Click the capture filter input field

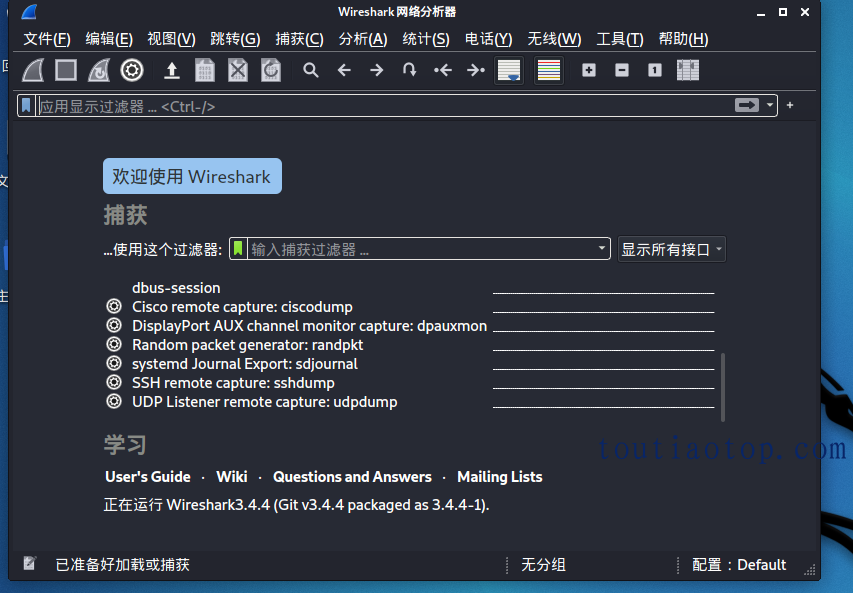422,249
